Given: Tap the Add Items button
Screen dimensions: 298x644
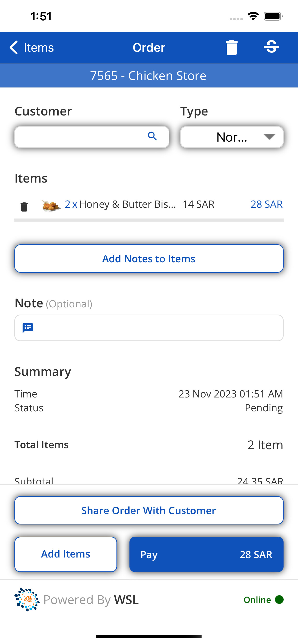Looking at the screenshot, I should tap(66, 554).
